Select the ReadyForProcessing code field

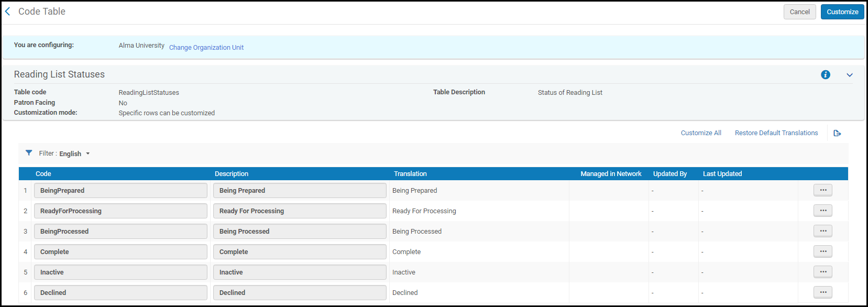pyautogui.click(x=120, y=211)
